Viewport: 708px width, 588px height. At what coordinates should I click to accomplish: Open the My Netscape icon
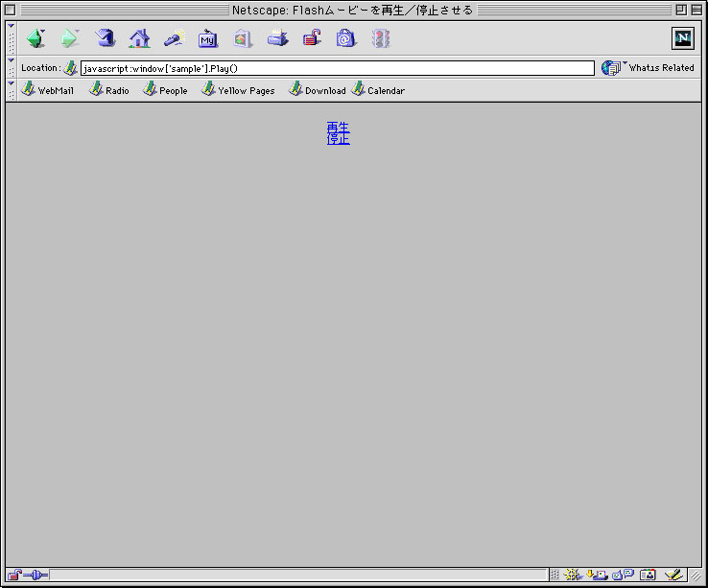coord(208,38)
